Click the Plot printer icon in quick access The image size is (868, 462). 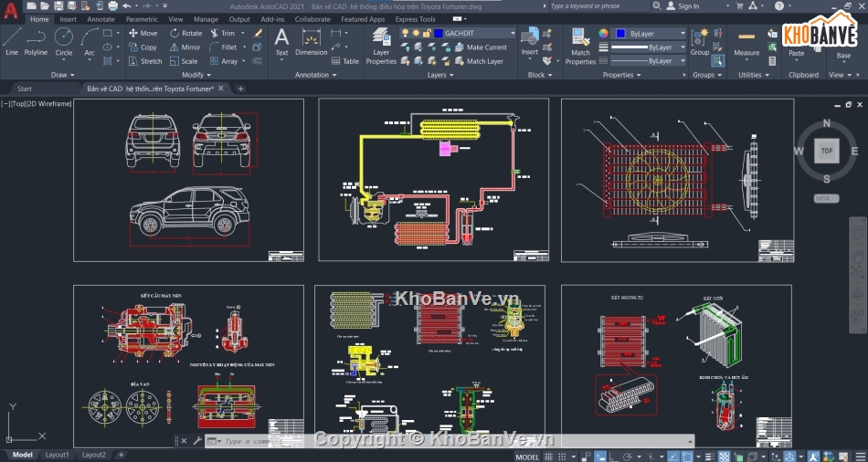(x=113, y=6)
